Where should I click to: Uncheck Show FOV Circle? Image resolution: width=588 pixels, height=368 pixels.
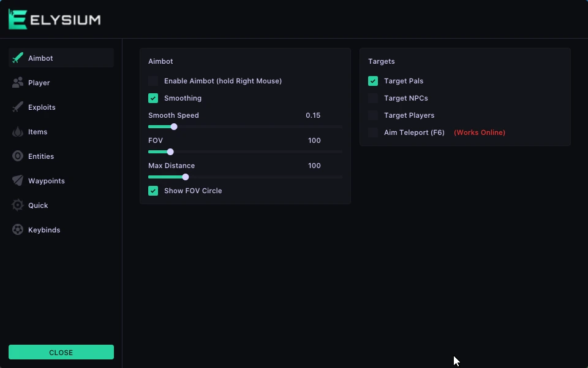153,191
